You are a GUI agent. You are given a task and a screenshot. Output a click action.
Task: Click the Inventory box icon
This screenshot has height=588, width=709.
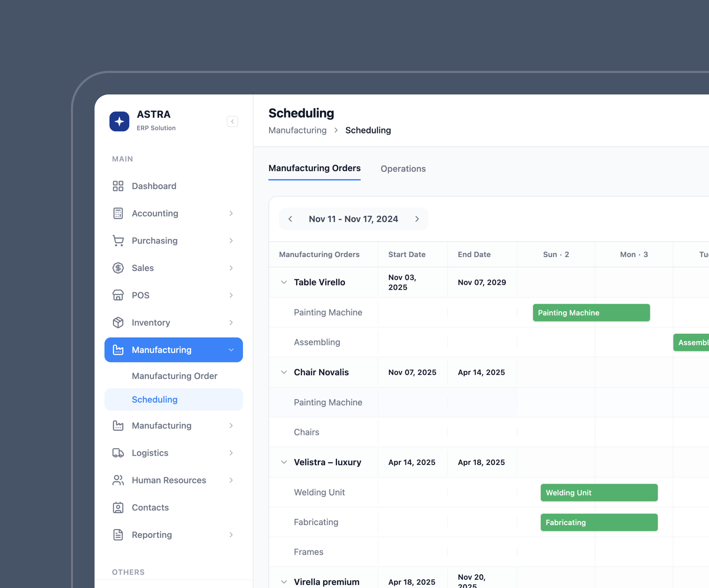click(x=118, y=323)
